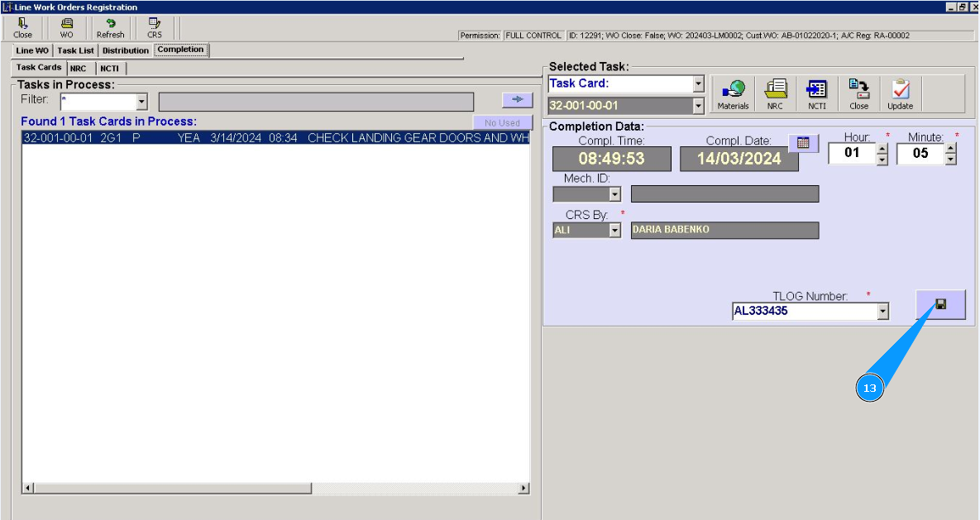Viewport: 980px width, 520px height.
Task: Open the Distribution tab
Action: tap(126, 50)
